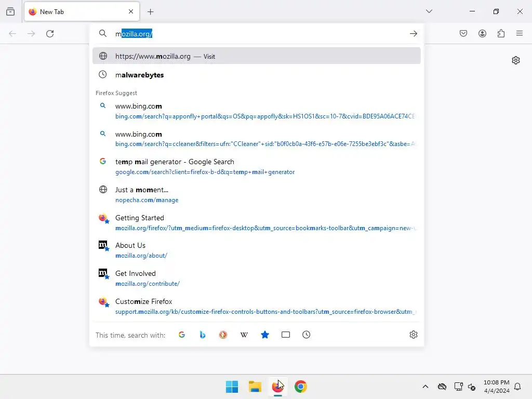The width and height of the screenshot is (532, 399).
Task: Click the address bar containing mozilla.org/
Action: coord(258,34)
